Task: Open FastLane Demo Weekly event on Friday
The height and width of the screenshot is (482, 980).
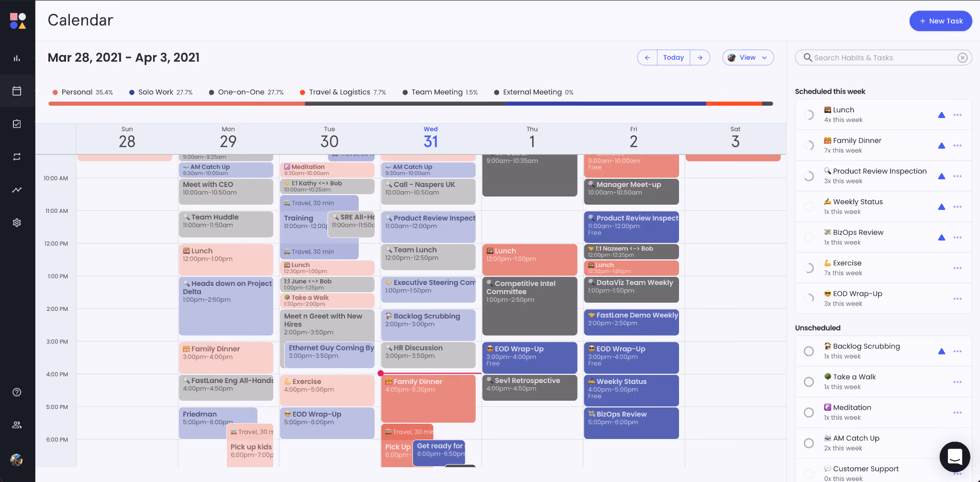Action: pyautogui.click(x=631, y=322)
